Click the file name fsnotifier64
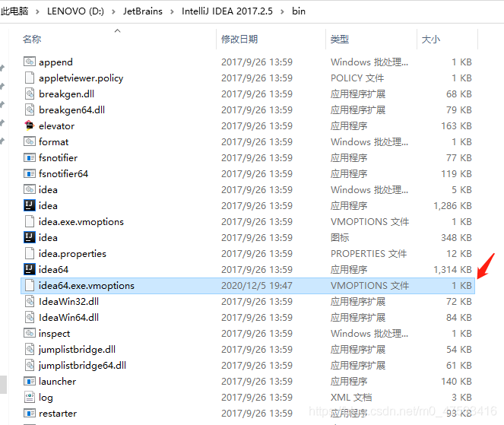Viewport: 504px width, 425px height. coord(63,174)
